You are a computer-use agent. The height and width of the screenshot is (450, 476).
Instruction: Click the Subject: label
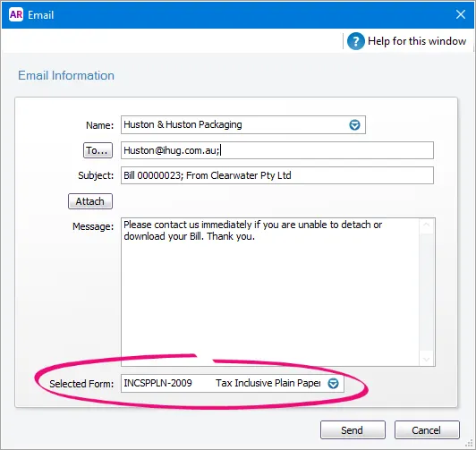click(96, 175)
